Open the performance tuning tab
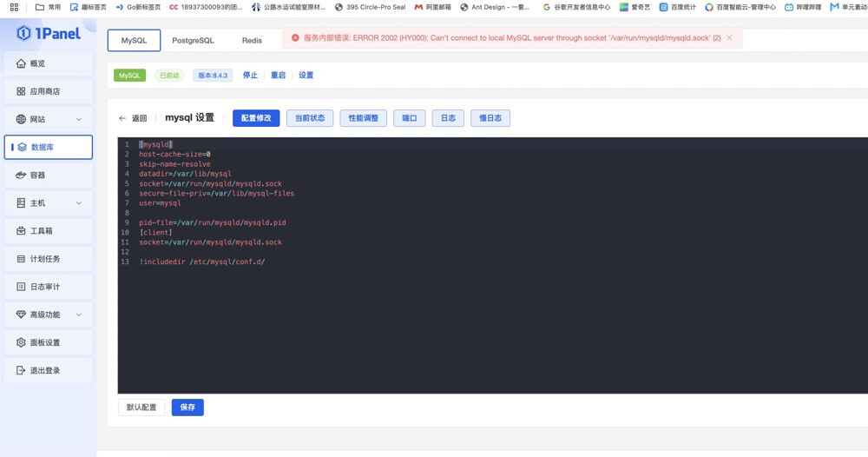 (363, 118)
